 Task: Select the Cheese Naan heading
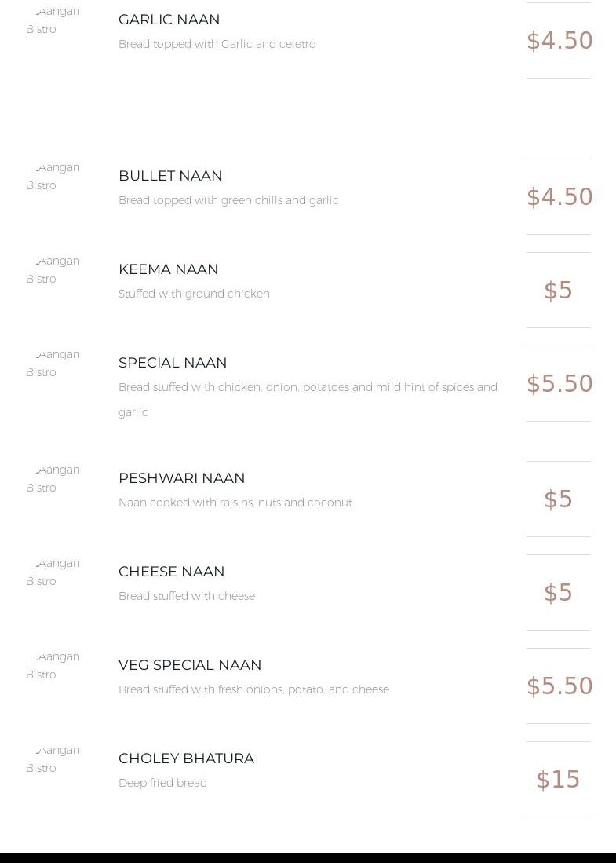(x=172, y=572)
